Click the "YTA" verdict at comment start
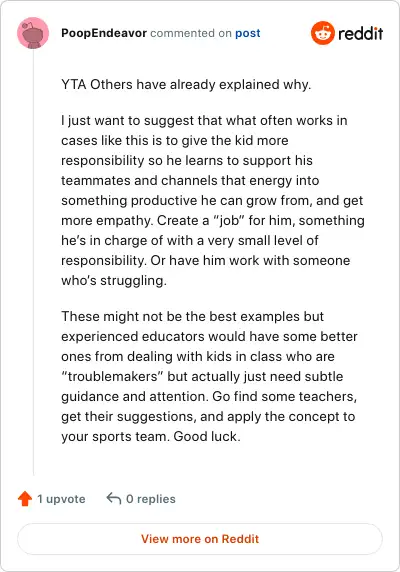This screenshot has width=400, height=572. 74,84
